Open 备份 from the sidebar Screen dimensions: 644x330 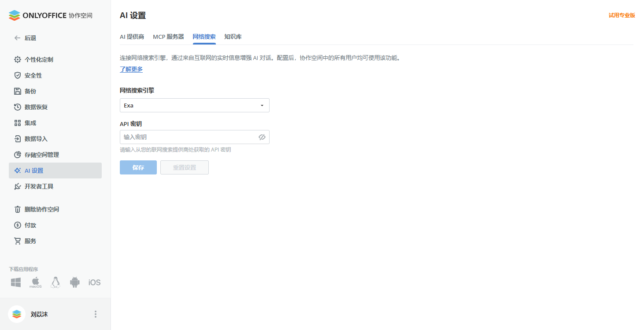pyautogui.click(x=31, y=91)
